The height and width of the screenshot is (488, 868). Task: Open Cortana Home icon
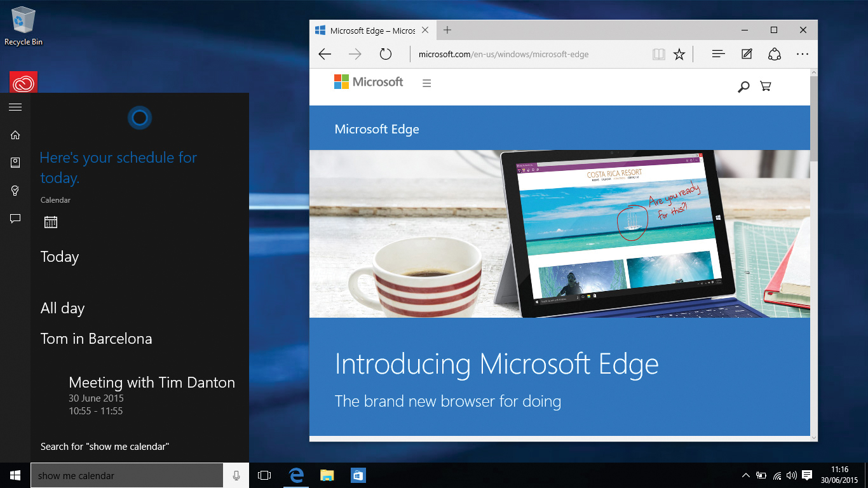click(x=15, y=135)
